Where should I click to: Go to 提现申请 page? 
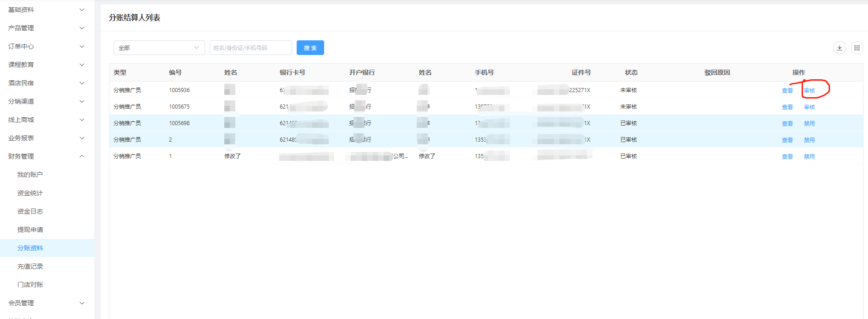coord(30,230)
